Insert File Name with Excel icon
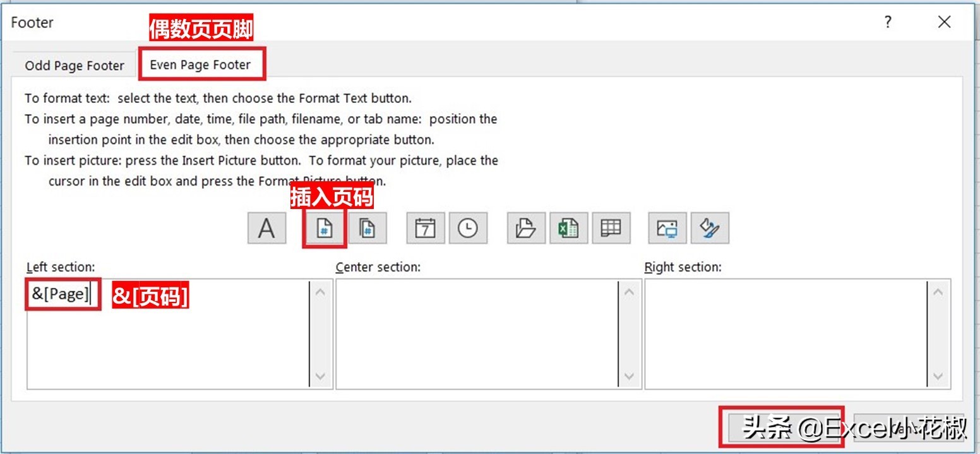 click(x=568, y=228)
